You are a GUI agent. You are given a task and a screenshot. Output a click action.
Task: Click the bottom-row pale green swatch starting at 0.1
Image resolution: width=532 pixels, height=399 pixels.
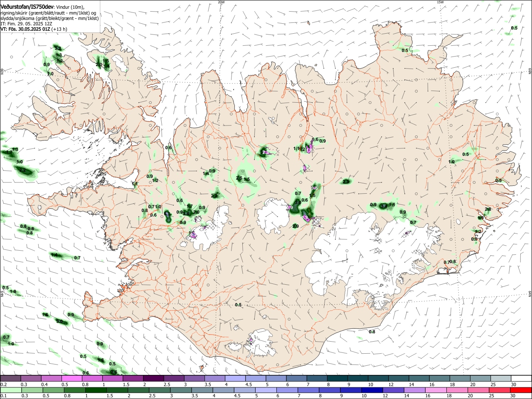[x=10, y=390]
